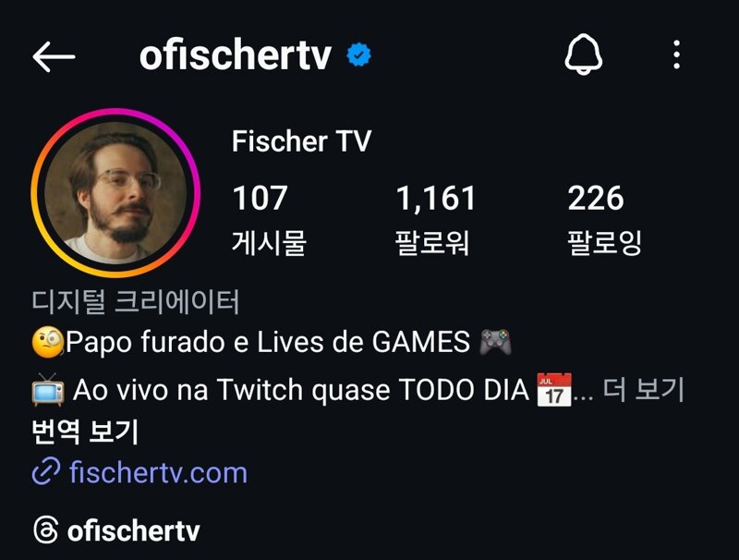Image resolution: width=739 pixels, height=560 pixels.
Task: Tap the back arrow icon
Action: click(x=54, y=56)
